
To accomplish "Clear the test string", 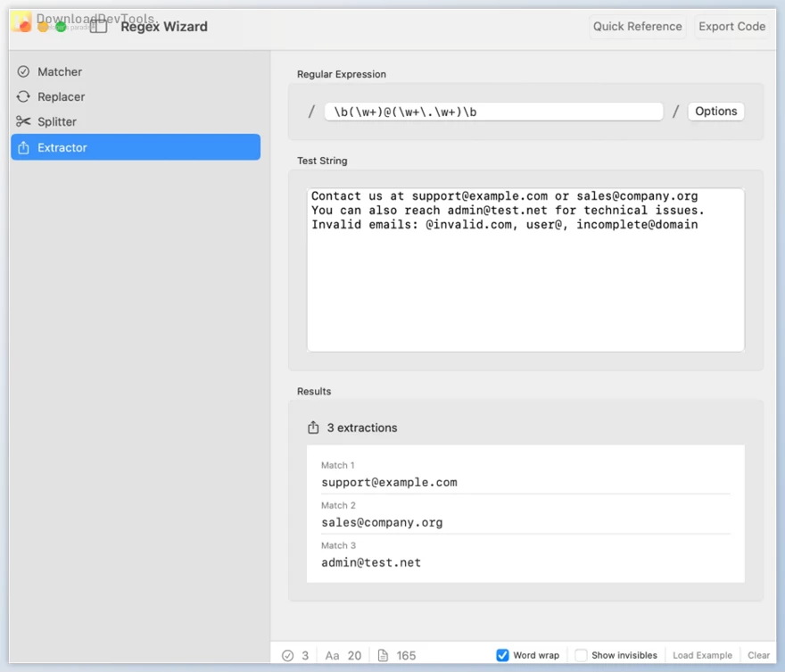I will click(759, 654).
